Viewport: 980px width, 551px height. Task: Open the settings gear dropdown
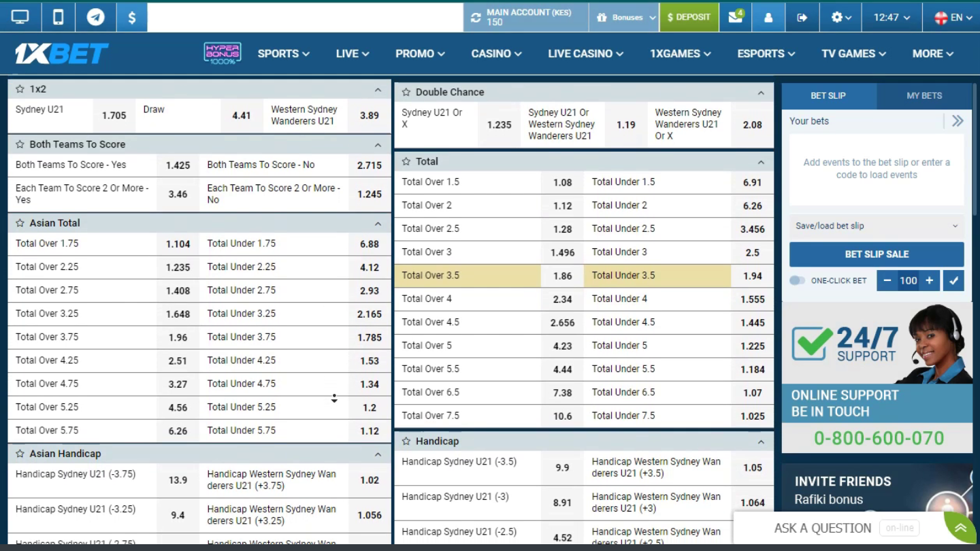841,18
